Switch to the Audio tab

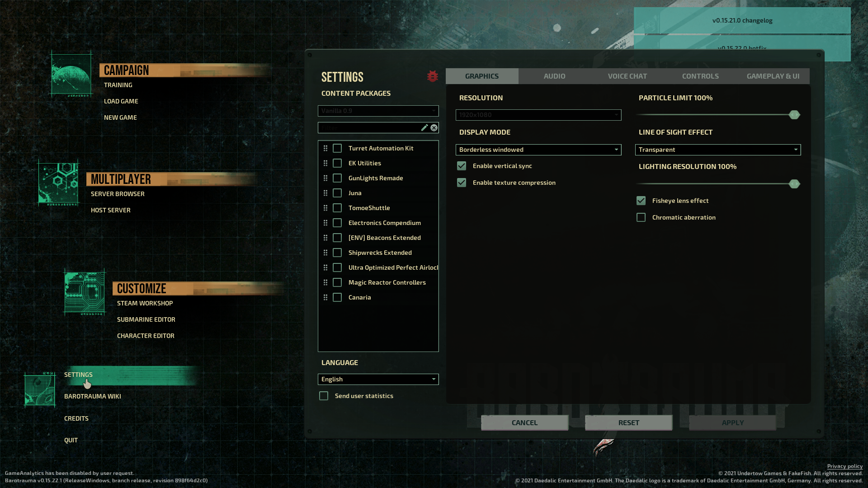tap(554, 76)
